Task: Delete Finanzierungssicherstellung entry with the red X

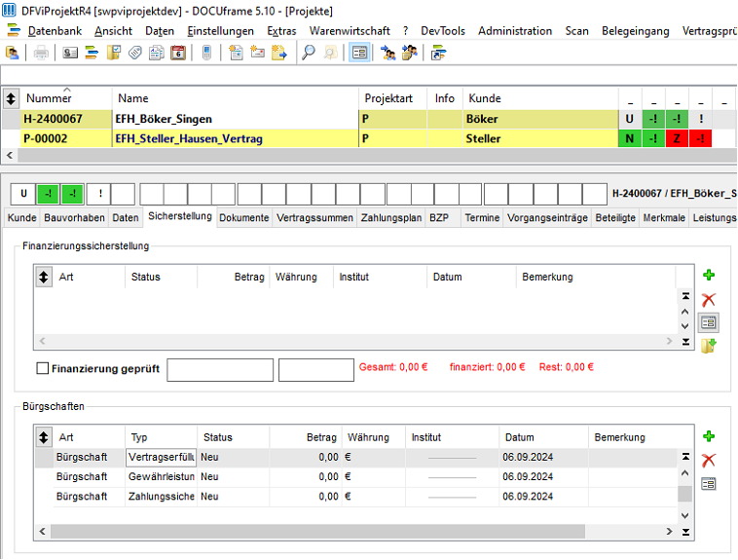Action: (x=709, y=300)
